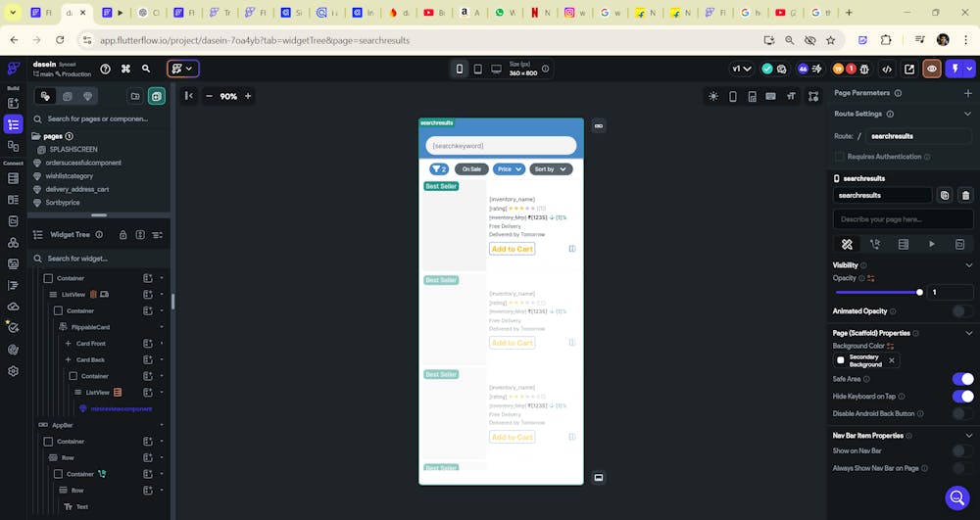Switch to the Properties design tab
Image resolution: width=980 pixels, height=520 pixels.
[847, 244]
